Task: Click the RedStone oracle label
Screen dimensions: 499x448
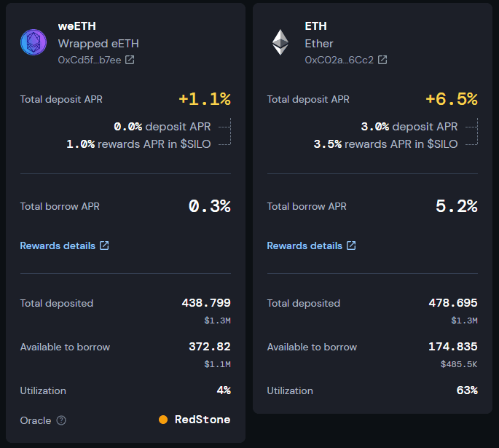Action: click(x=203, y=420)
